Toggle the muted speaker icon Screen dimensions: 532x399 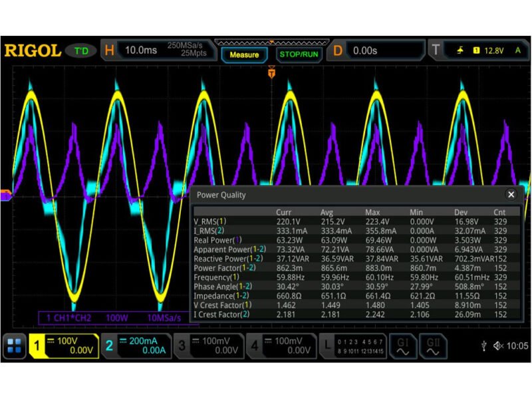[497, 346]
